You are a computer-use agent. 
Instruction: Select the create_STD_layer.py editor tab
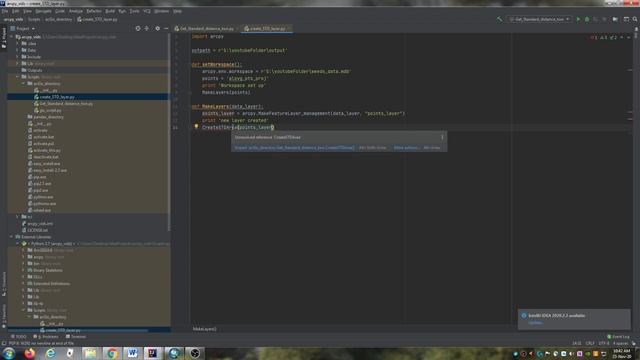pos(267,29)
